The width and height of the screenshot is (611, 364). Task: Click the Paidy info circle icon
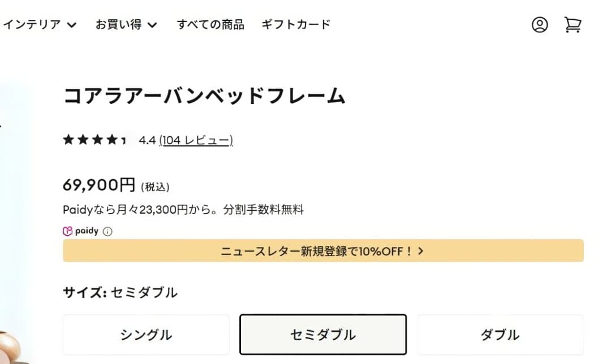pos(107,231)
